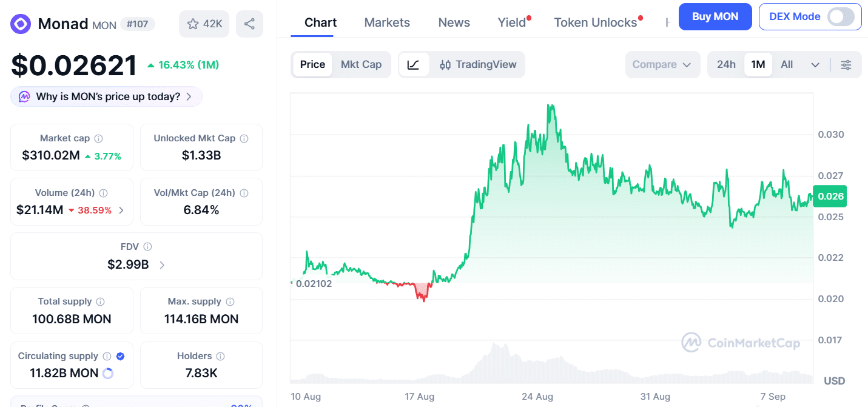Click the Max. supply info icon

[x=230, y=301]
